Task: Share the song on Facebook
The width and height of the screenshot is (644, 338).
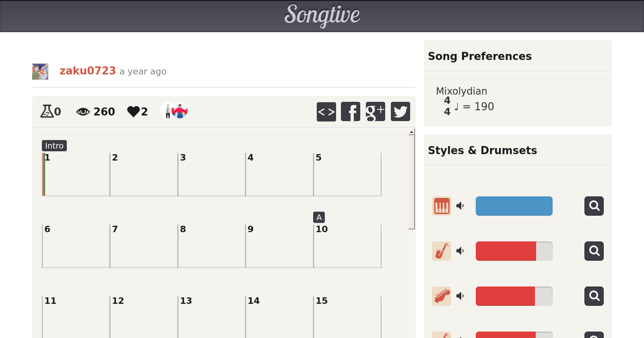Action: click(x=351, y=111)
